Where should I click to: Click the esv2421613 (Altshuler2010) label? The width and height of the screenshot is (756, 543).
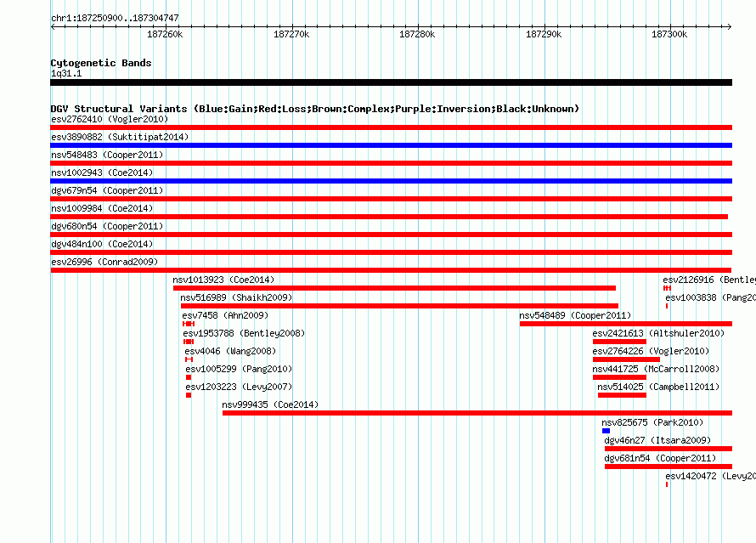[658, 333]
